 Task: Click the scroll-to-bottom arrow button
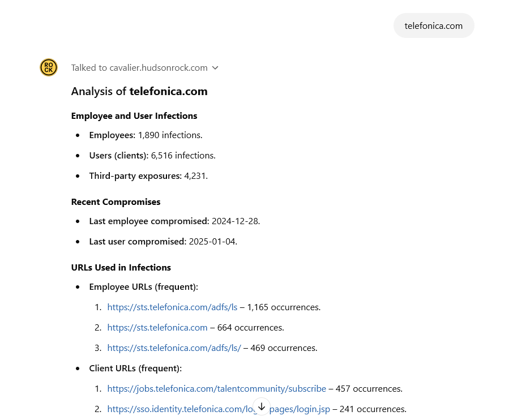coord(262,406)
